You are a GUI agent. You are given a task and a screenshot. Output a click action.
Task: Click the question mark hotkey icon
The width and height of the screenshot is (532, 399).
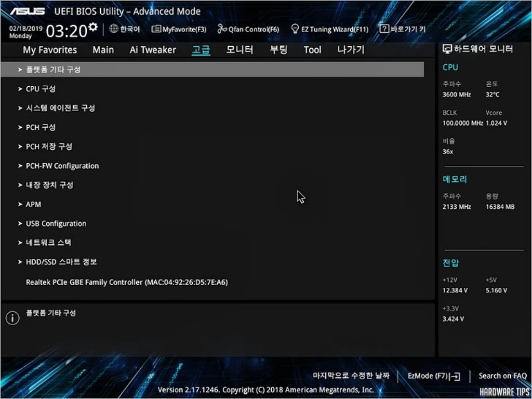384,29
